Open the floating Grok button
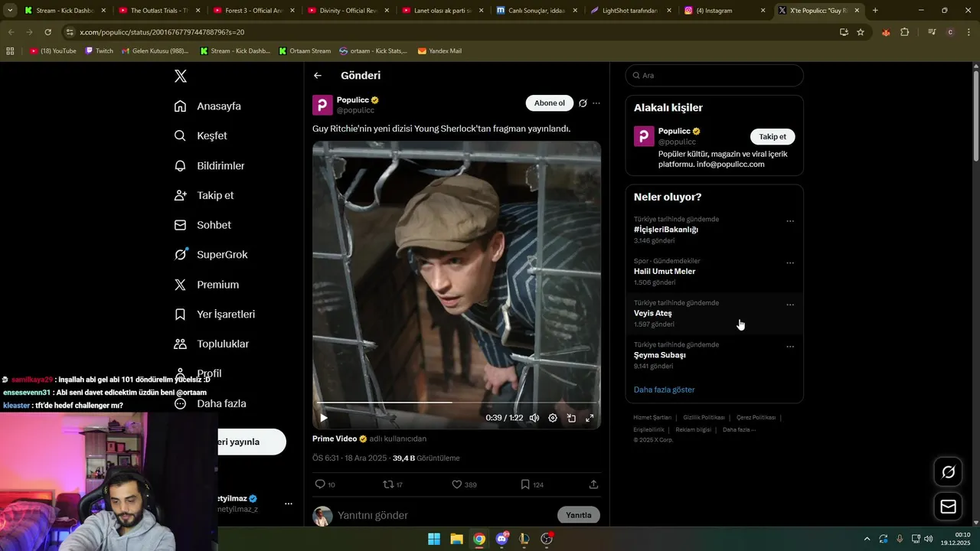 pyautogui.click(x=948, y=472)
